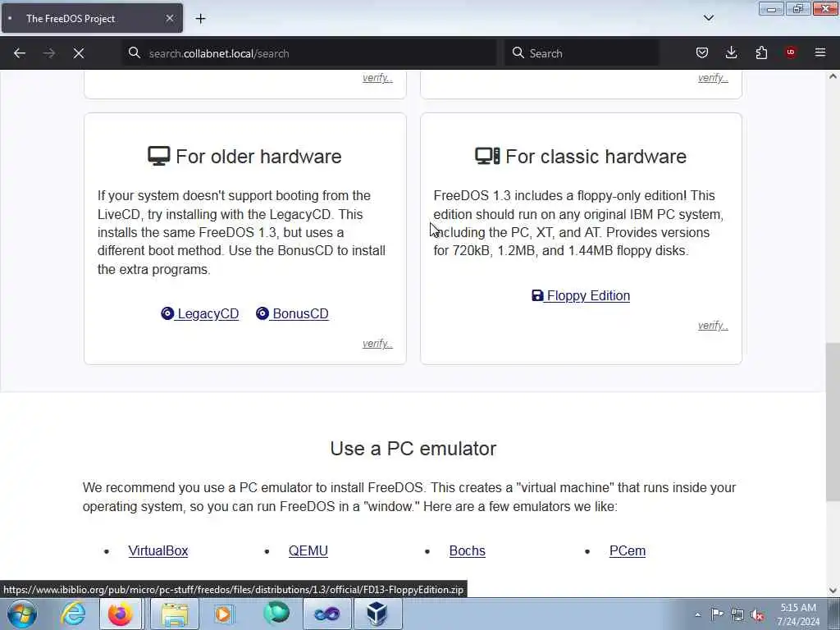Click verify under classic hardware card
Screen dimensions: 840x630
(713, 326)
